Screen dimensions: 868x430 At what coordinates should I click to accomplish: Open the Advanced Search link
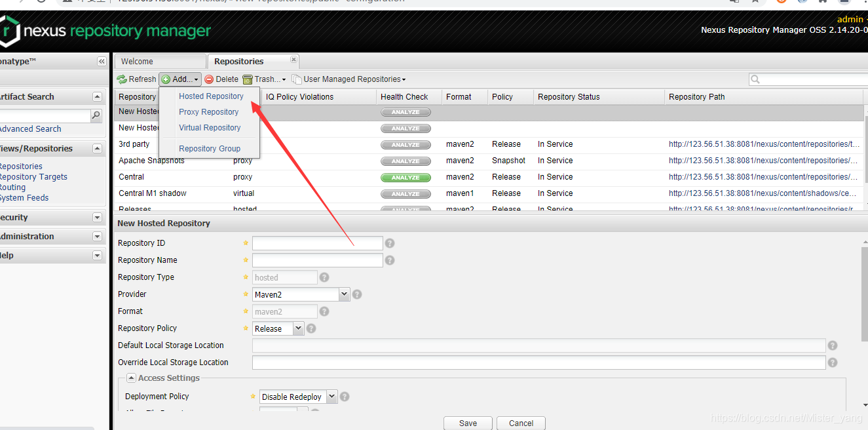pyautogui.click(x=30, y=129)
